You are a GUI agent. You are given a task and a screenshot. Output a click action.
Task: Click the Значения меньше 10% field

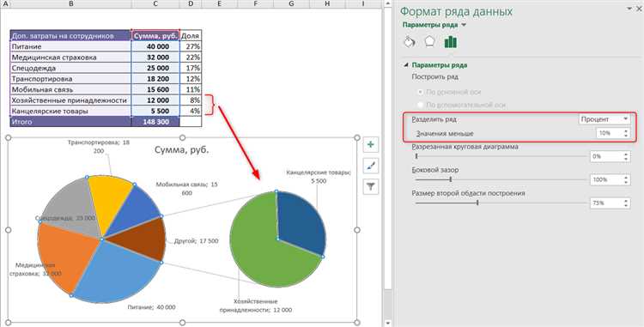pos(609,133)
